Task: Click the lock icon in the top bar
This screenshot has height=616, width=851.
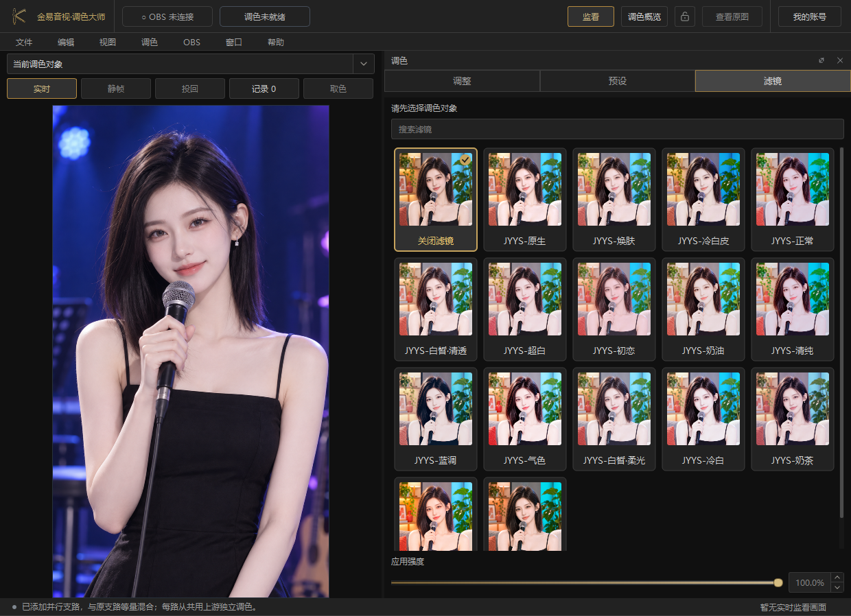Action: point(685,16)
